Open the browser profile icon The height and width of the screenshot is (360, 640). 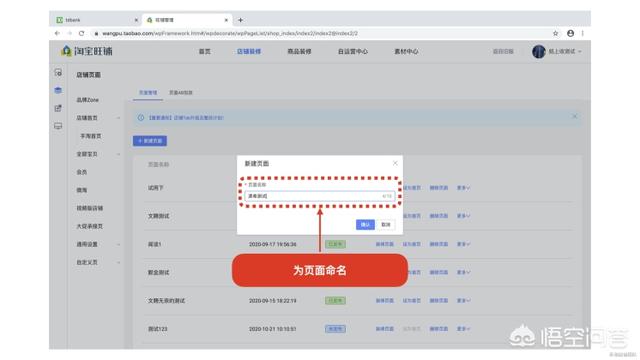(570, 33)
